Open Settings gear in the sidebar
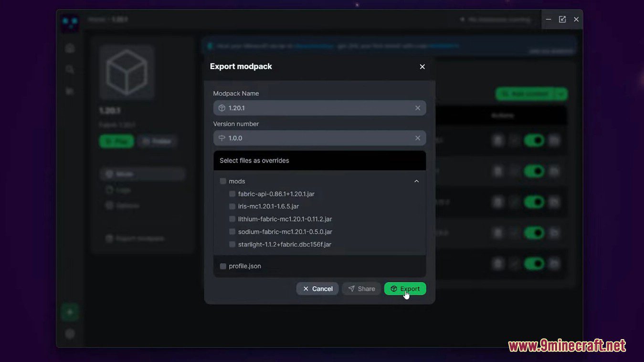 [x=70, y=334]
